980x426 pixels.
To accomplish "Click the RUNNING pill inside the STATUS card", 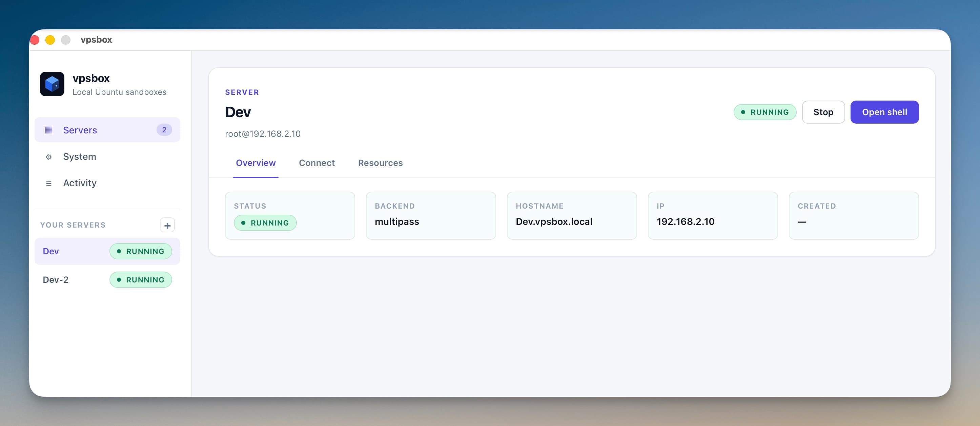I will coord(265,223).
